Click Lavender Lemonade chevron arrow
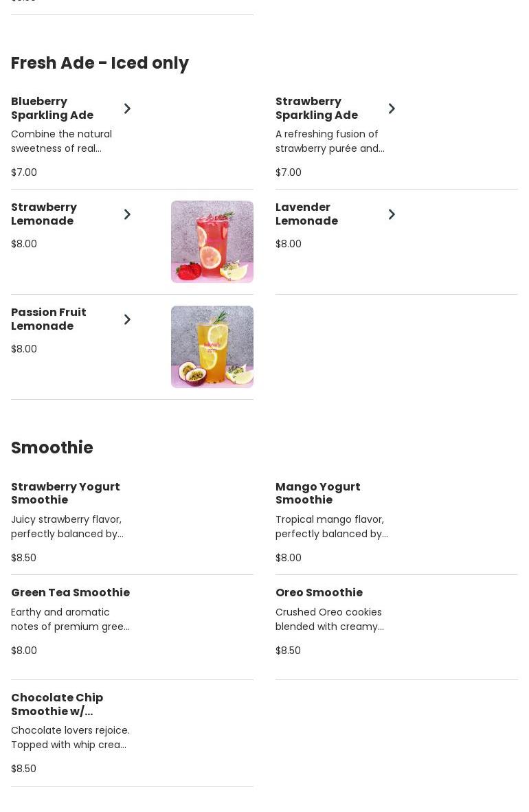529x812 pixels. coord(392,214)
